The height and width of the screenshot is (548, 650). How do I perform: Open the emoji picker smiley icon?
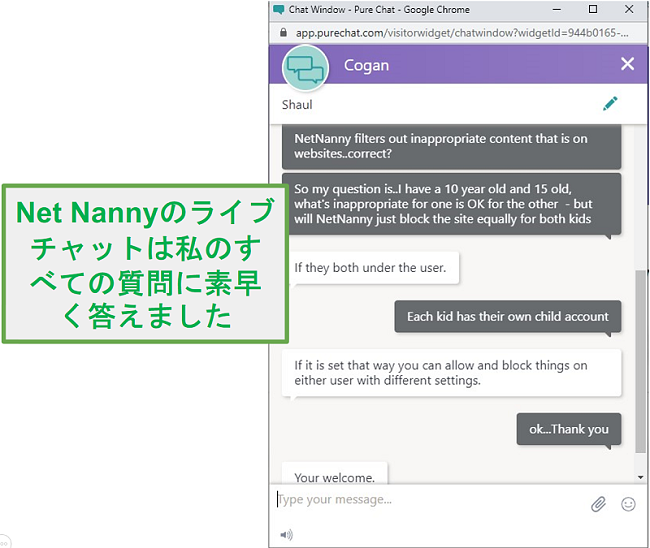point(628,504)
